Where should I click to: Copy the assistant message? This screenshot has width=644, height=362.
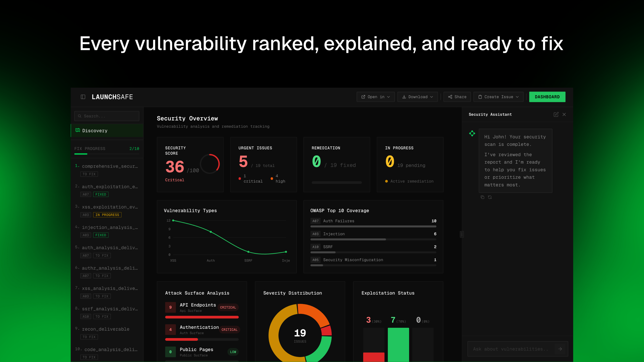point(482,197)
